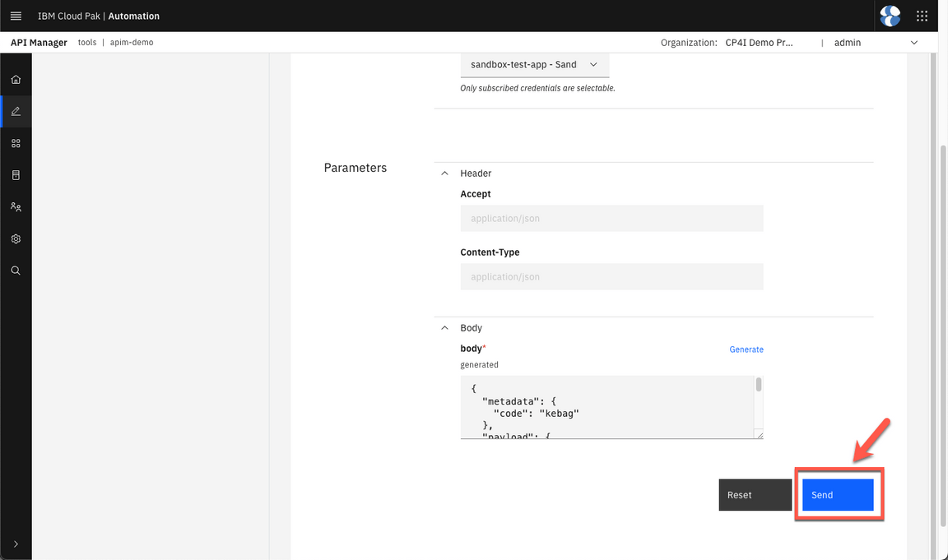948x560 pixels.
Task: Open the Resources sidebar icon
Action: pos(16,175)
